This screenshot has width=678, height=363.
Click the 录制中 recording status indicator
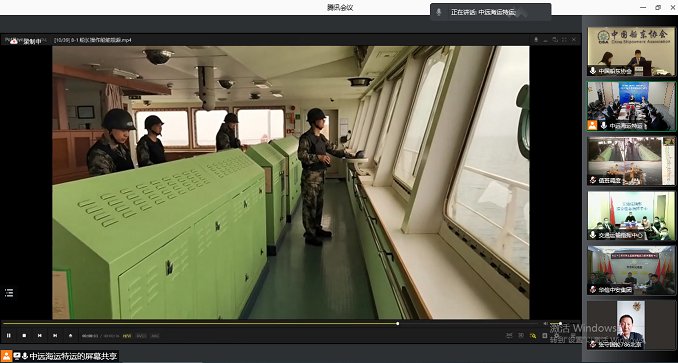(26, 41)
